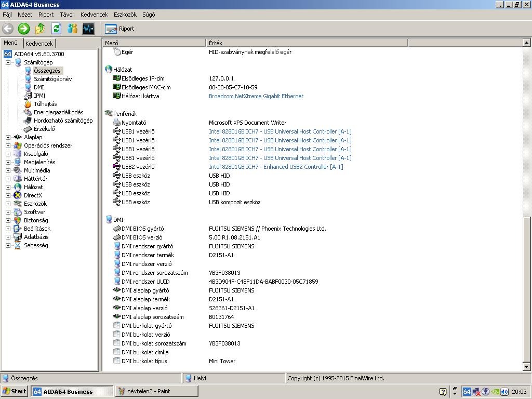532x399 pixels.
Task: Select the Összegzés tree item
Action: point(47,71)
